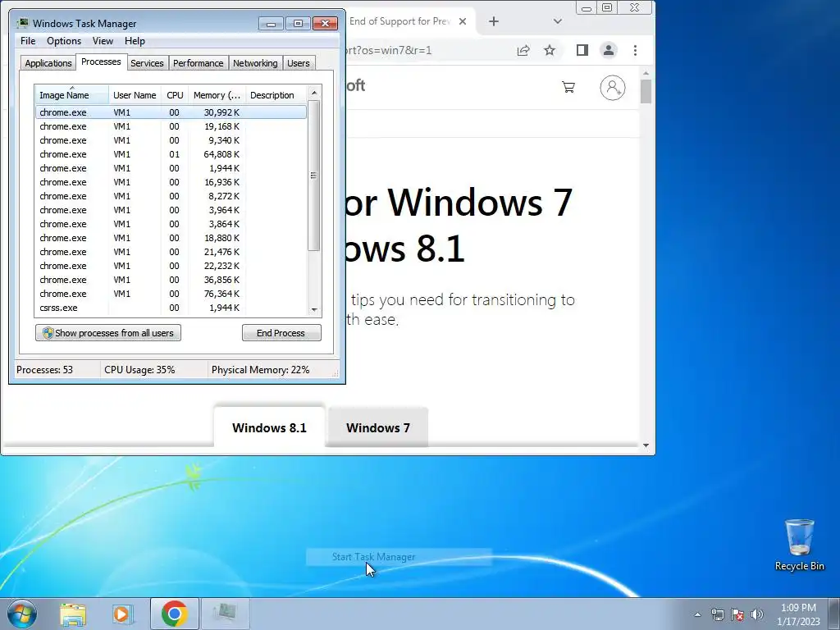The height and width of the screenshot is (630, 840).
Task: Select chrome.exe using 9,340 K
Action: 171,140
